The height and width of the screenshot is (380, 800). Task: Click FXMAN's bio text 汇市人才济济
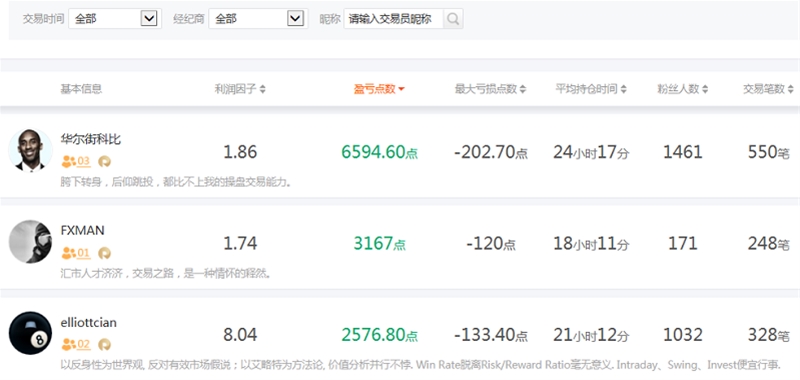(165, 274)
